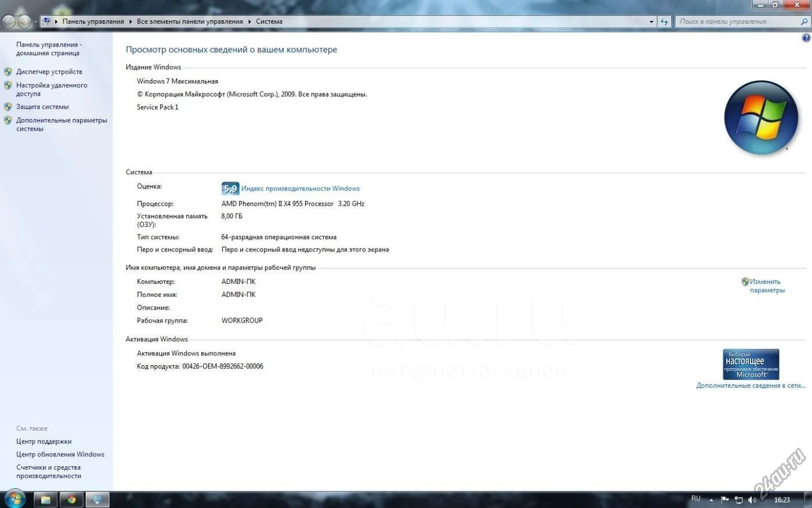Open Дополнительные сведения в сети link

751,385
